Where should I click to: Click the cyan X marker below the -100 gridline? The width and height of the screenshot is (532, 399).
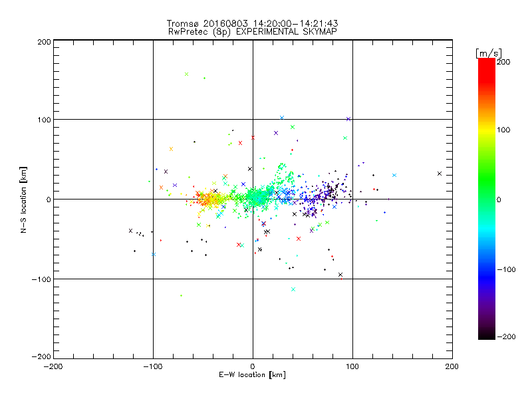(x=293, y=289)
